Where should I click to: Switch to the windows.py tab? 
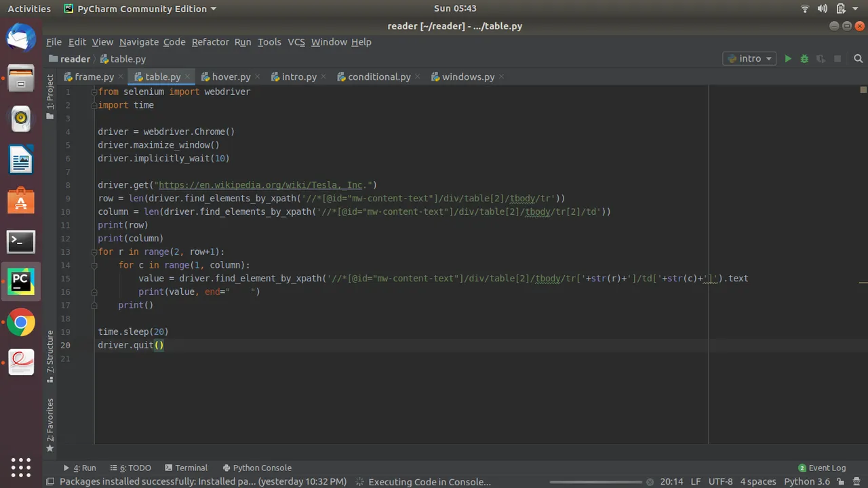tap(468, 77)
